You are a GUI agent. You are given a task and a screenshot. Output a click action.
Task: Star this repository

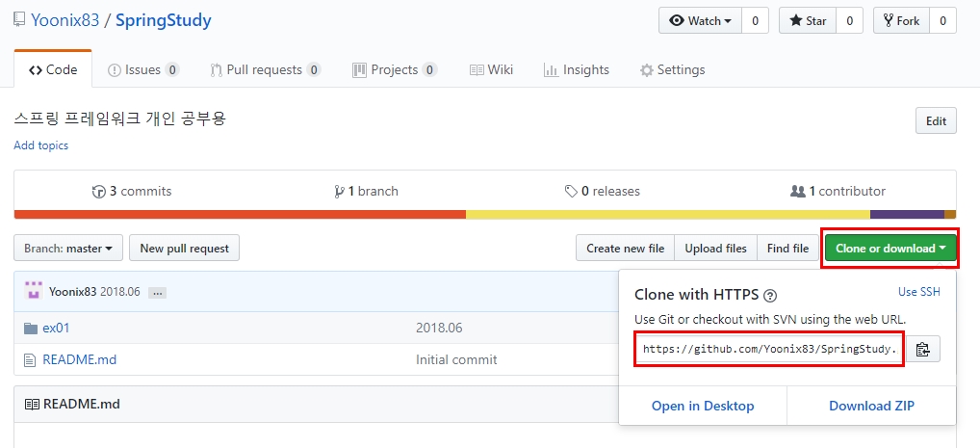coord(808,20)
